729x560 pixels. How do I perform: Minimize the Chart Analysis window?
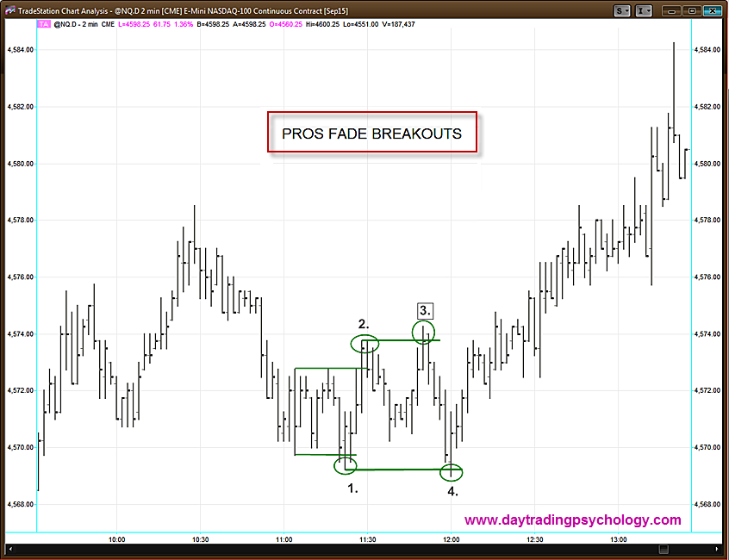[x=671, y=10]
